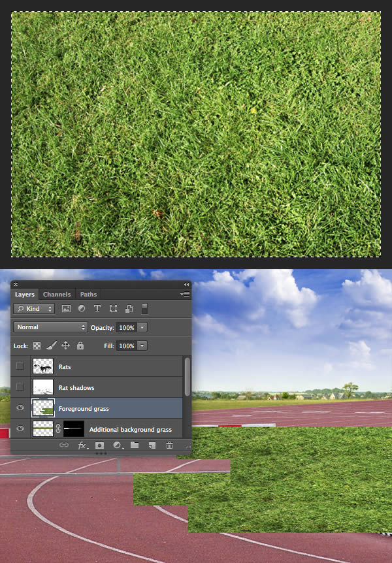392x563 pixels.
Task: Click the Layers panel scrollbar
Action: pyautogui.click(x=188, y=376)
